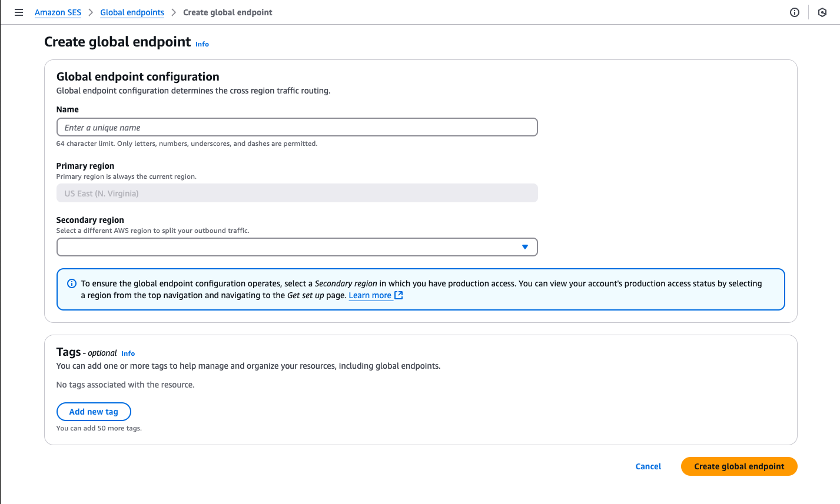This screenshot has width=840, height=504.
Task: Click Cancel to discard the endpoint
Action: pos(648,466)
